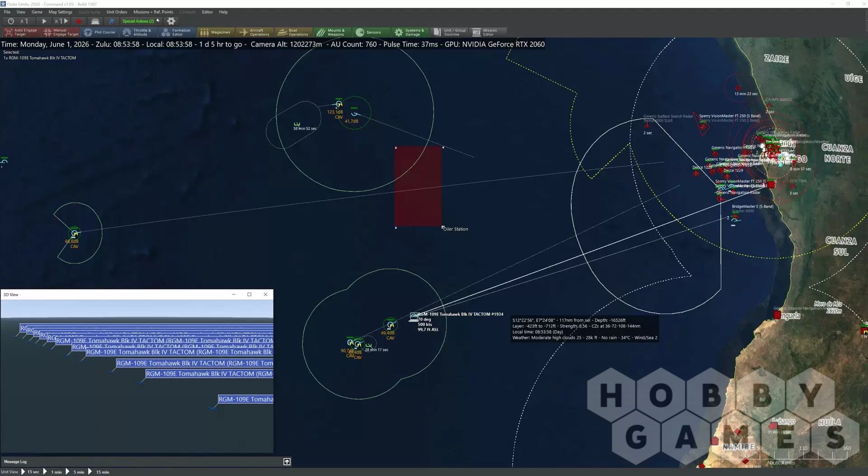Open the Sensors window
The image size is (868, 476).
coord(371,32)
